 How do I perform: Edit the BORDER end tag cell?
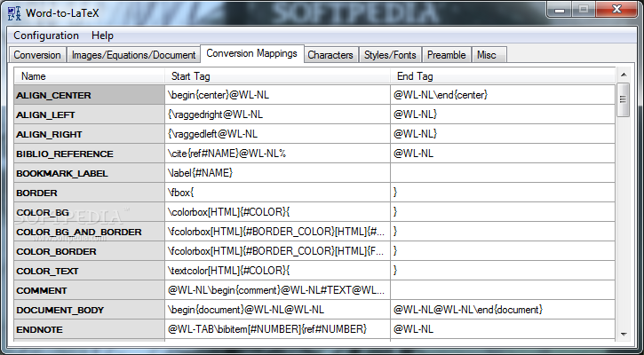click(x=503, y=193)
